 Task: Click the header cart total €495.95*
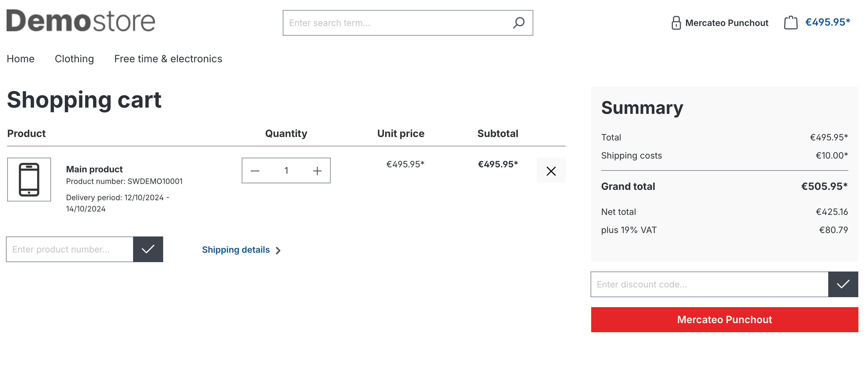point(828,22)
